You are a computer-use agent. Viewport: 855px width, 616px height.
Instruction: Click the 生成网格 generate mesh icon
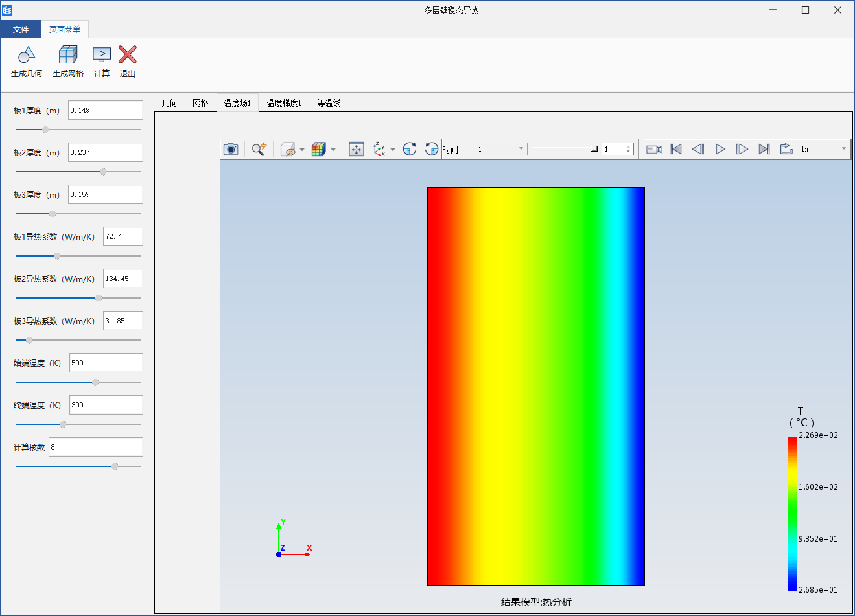[68, 55]
